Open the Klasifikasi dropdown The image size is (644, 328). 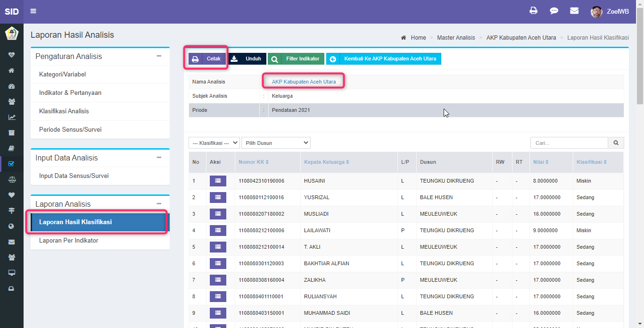click(x=214, y=143)
